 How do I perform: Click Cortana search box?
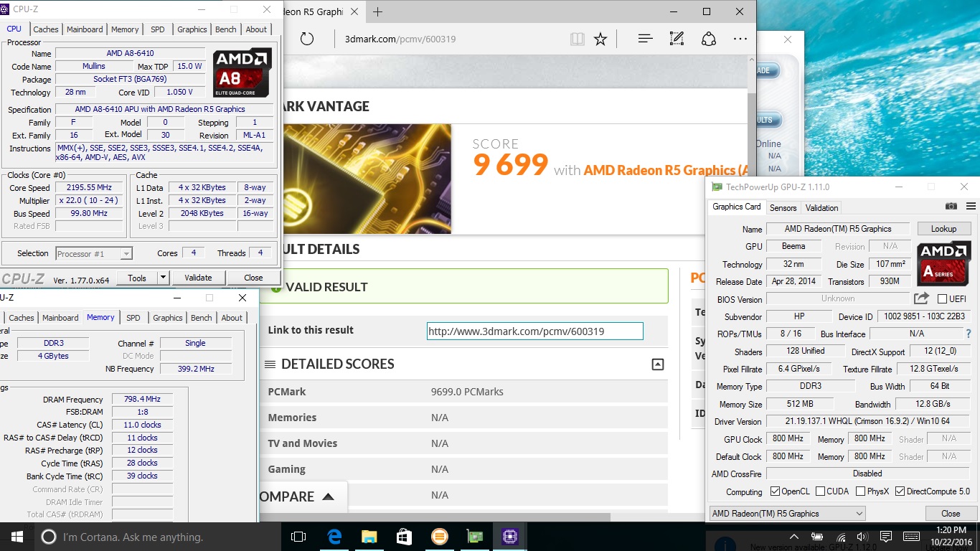[158, 537]
